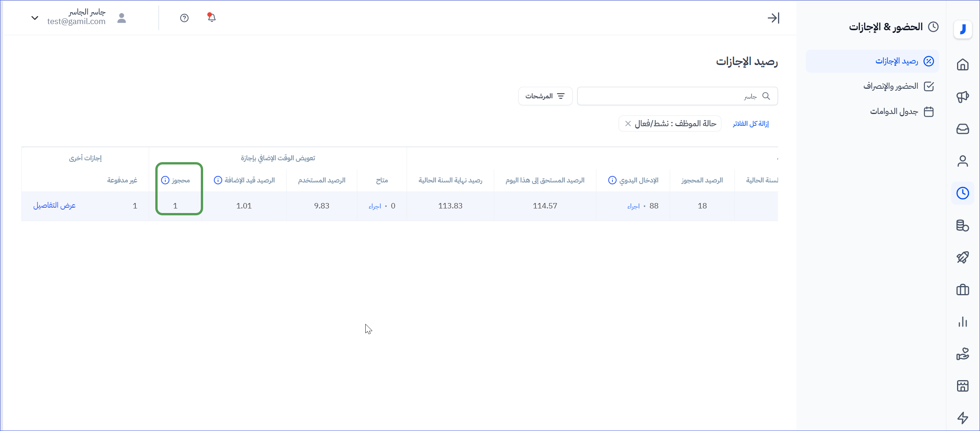This screenshot has height=431, width=980.
Task: Open the announcements megaphone icon
Action: click(962, 97)
